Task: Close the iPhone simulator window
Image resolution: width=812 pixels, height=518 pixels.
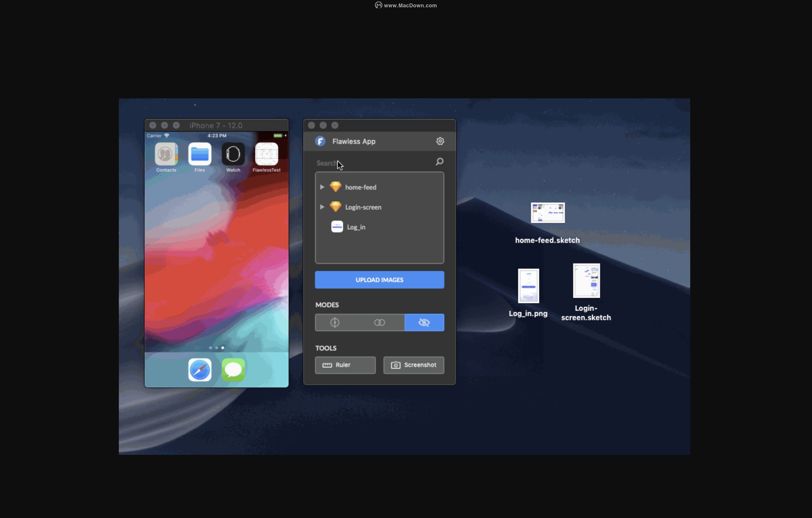Action: pos(153,126)
